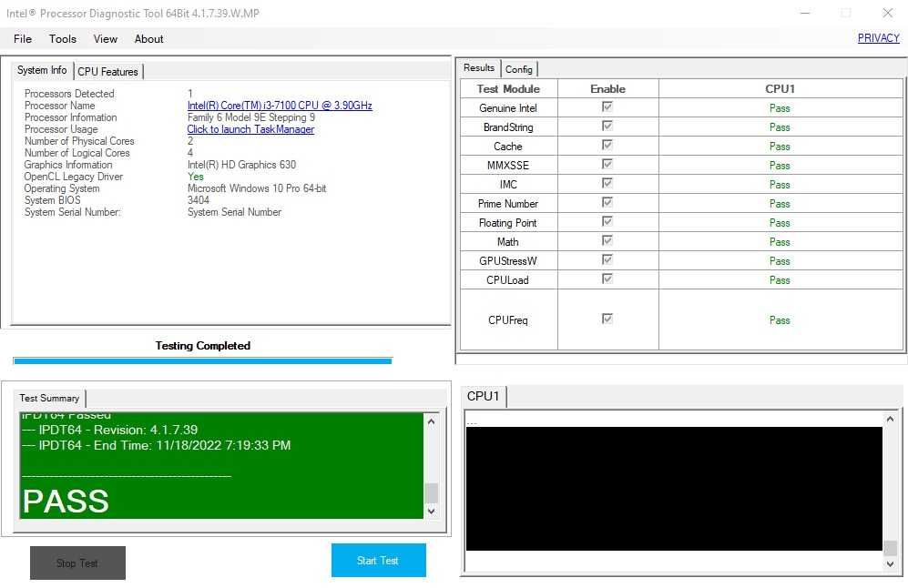
Task: Click the OpenCL Legacy Driver Yes value
Action: [195, 177]
